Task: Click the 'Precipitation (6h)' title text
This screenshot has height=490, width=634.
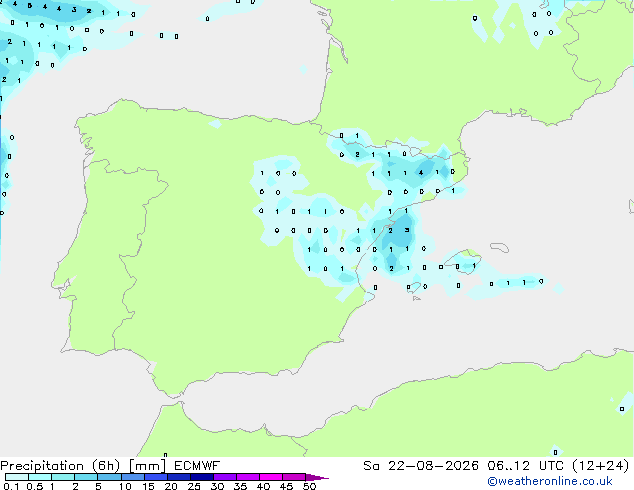Action: [x=60, y=466]
